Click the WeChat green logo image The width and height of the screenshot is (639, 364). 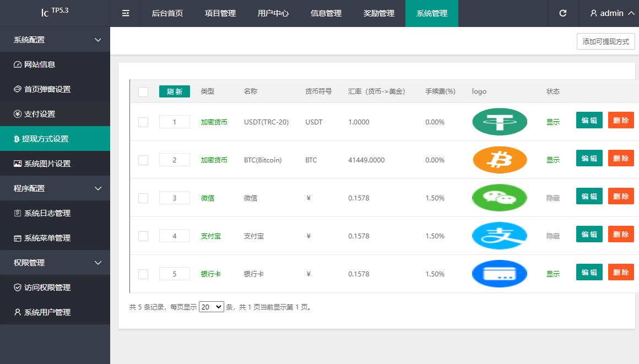tap(500, 198)
